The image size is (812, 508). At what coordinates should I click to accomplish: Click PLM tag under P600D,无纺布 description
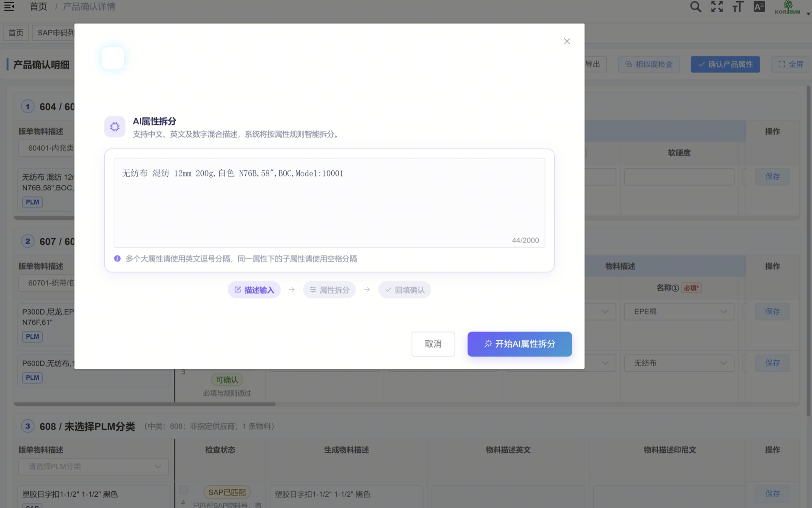click(32, 378)
